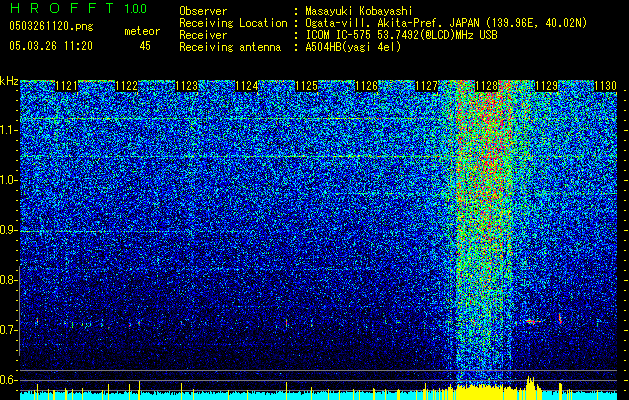Click the small red echo near 0.7 kHz
Viewport: 629px width, 400px height.
tap(533, 321)
